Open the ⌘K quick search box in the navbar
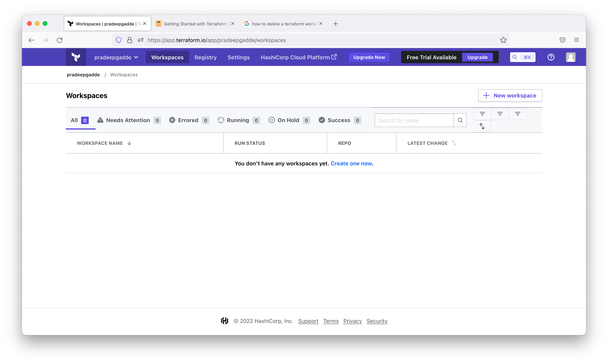The width and height of the screenshot is (608, 364). click(523, 57)
